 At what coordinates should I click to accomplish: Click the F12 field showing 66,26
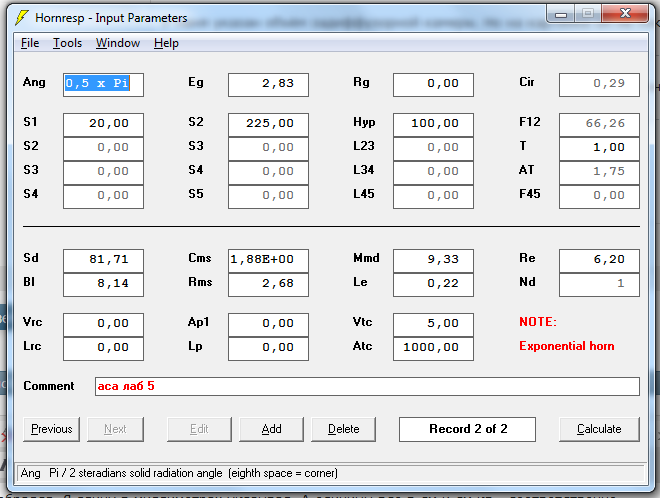599,125
